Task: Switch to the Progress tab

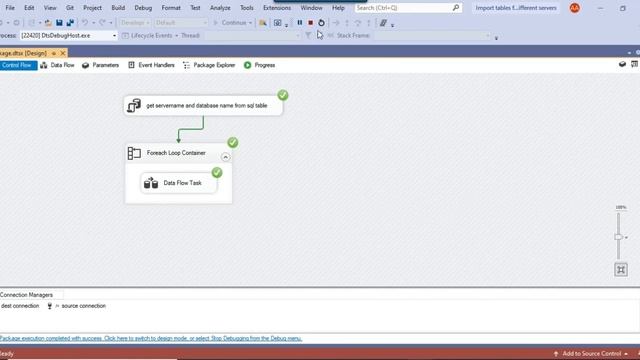Action: pyautogui.click(x=260, y=65)
